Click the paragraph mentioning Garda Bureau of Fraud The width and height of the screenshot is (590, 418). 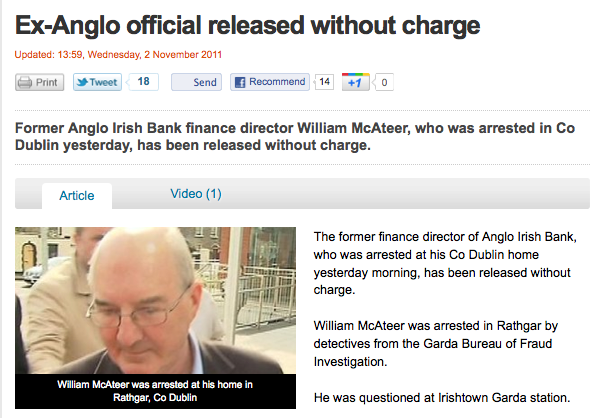pyautogui.click(x=436, y=344)
